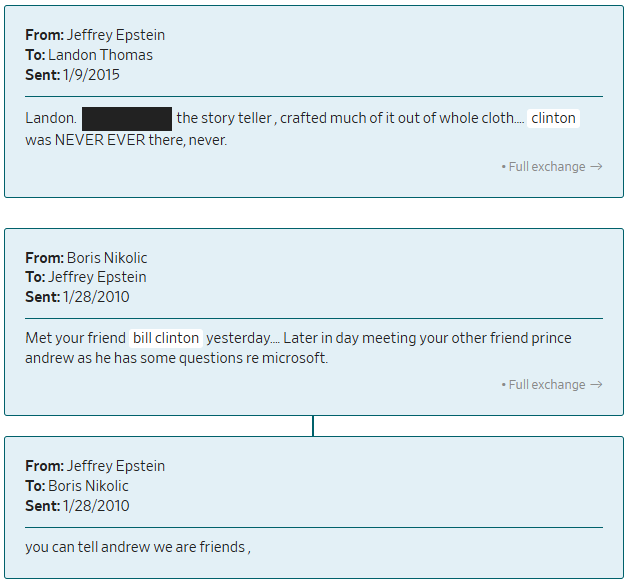This screenshot has height=583, width=631.
Task: Click "you can tell andrew we are friends"
Action: 136,547
